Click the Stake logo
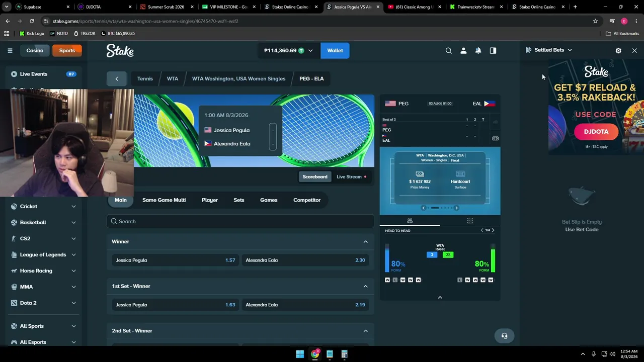Image resolution: width=644 pixels, height=362 pixels. [x=120, y=50]
